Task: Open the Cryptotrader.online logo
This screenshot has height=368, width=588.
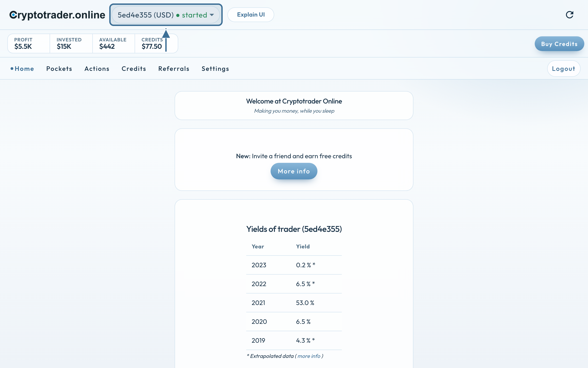Action: click(x=57, y=15)
